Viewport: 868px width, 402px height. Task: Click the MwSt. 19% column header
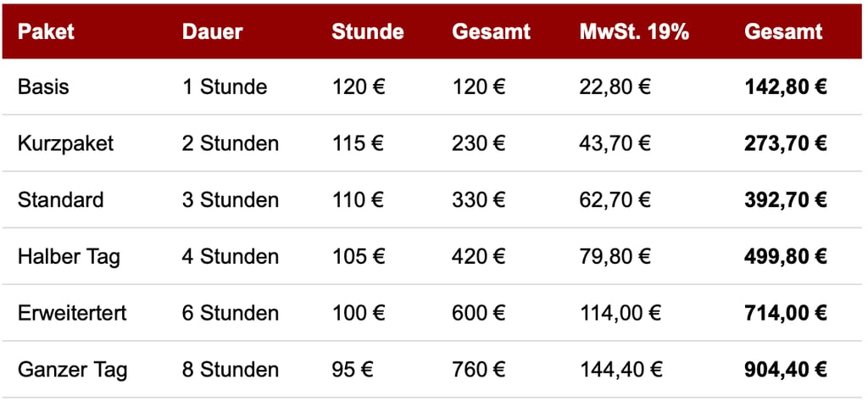634,32
